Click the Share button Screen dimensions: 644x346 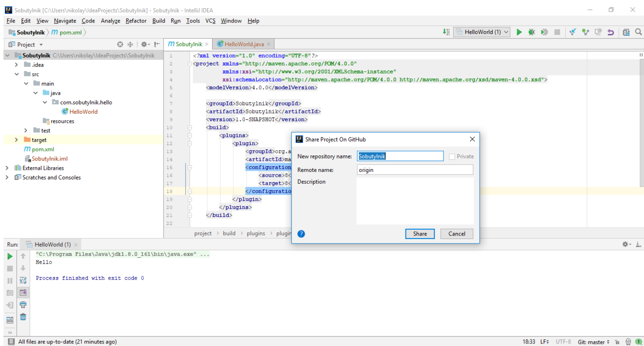point(420,234)
